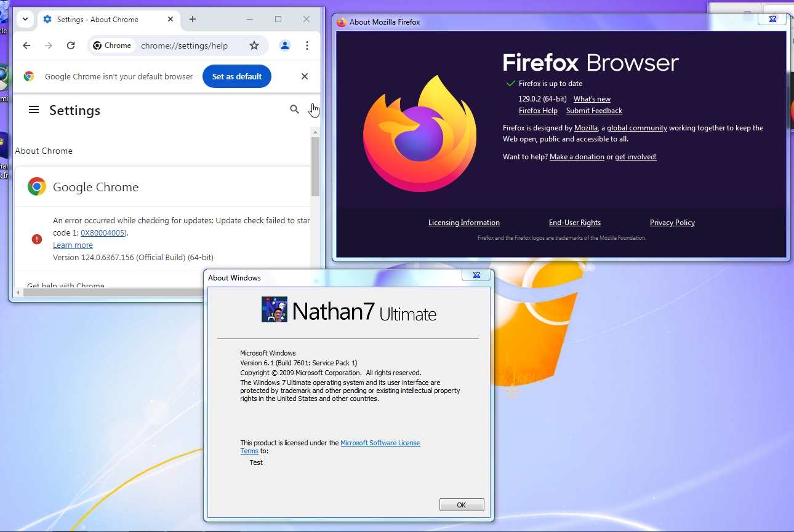Open Firefox What's new link
The image size is (794, 532).
click(x=591, y=99)
